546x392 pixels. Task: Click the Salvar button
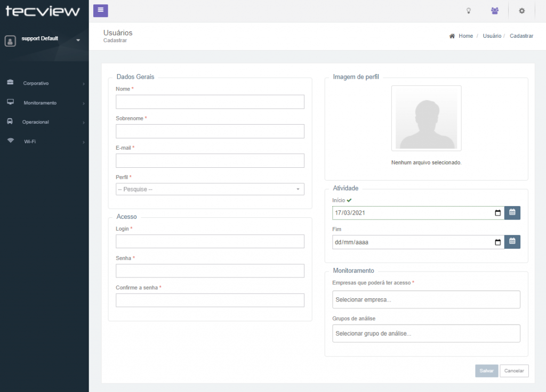[486, 371]
